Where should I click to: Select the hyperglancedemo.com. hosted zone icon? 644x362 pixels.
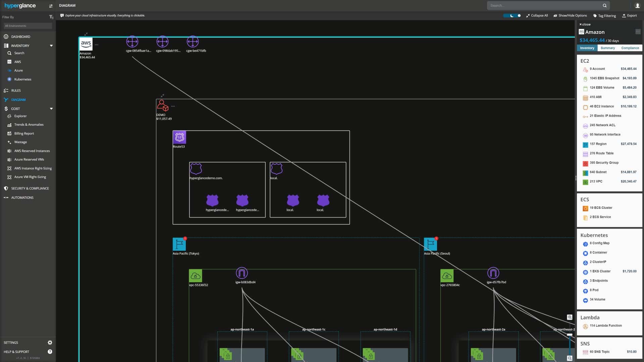[x=196, y=169]
